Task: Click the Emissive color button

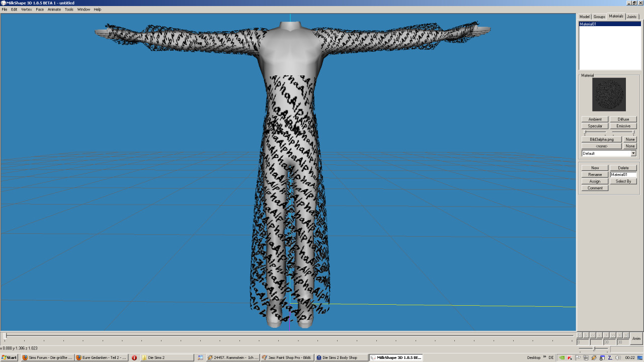Action: (623, 126)
